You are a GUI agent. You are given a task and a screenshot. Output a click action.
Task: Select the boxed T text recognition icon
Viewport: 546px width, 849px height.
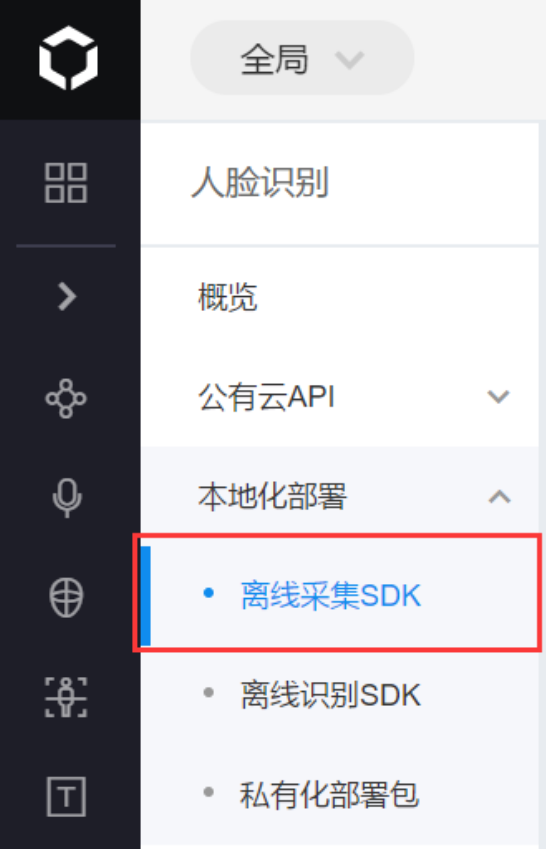[66, 796]
